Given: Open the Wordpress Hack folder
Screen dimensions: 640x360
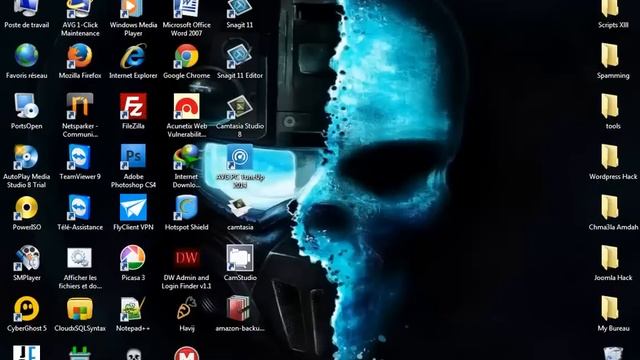Looking at the screenshot, I should [x=610, y=157].
